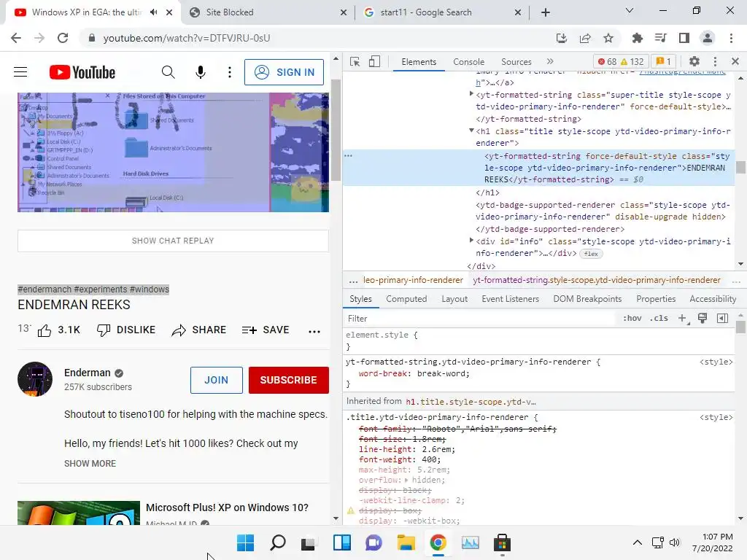Bookmark this page star icon

[x=608, y=38]
